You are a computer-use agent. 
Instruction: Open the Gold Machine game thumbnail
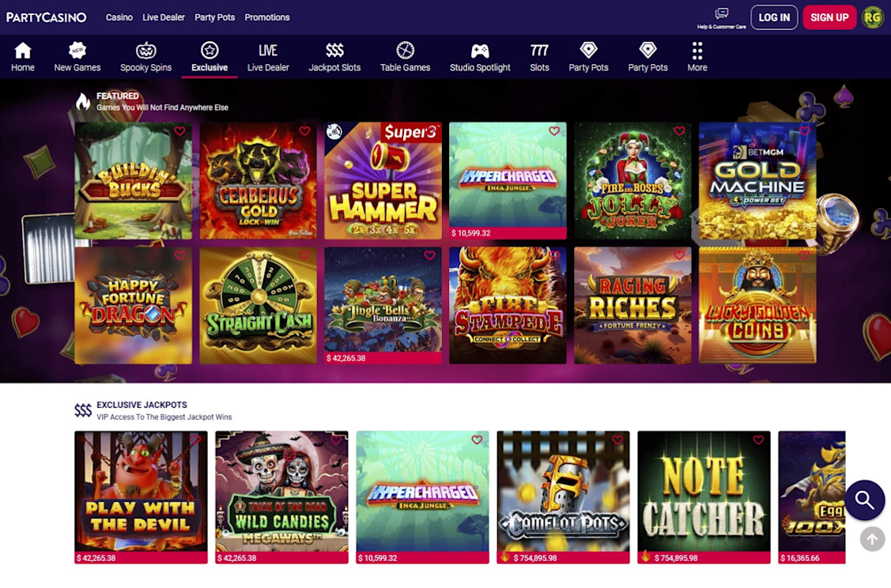pos(757,181)
